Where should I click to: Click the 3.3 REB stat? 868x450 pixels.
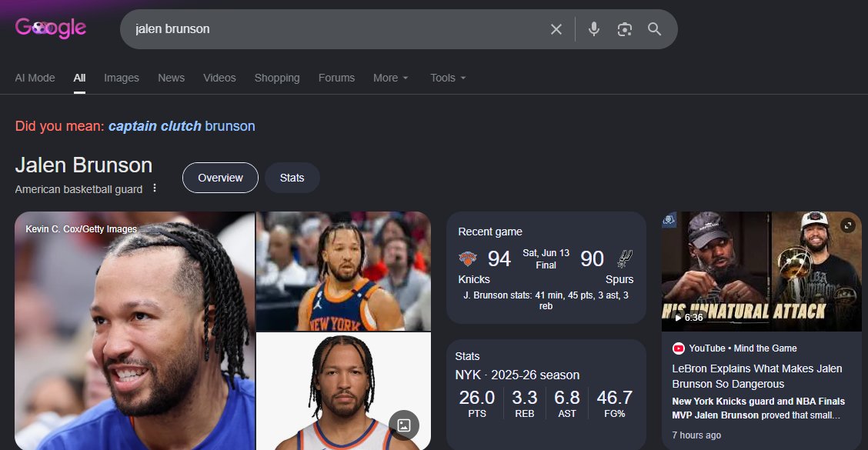(x=524, y=404)
